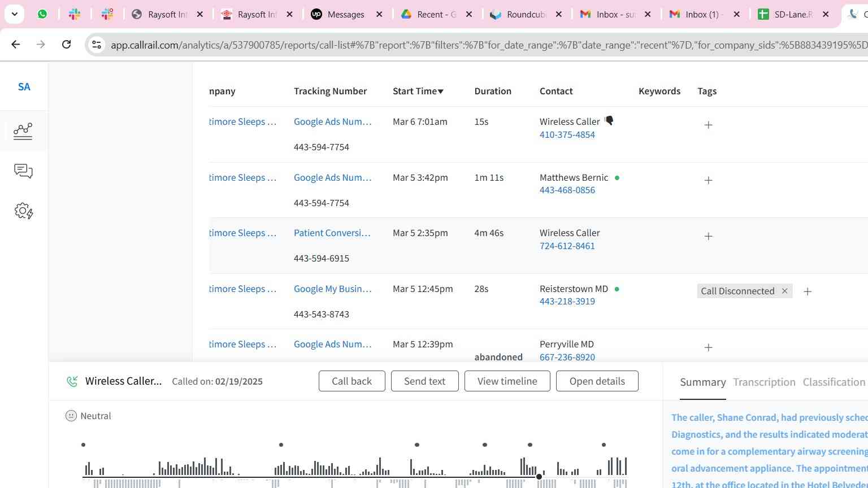This screenshot has width=868, height=488.
Task: Open caller number 667-236-8920
Action: pyautogui.click(x=567, y=357)
